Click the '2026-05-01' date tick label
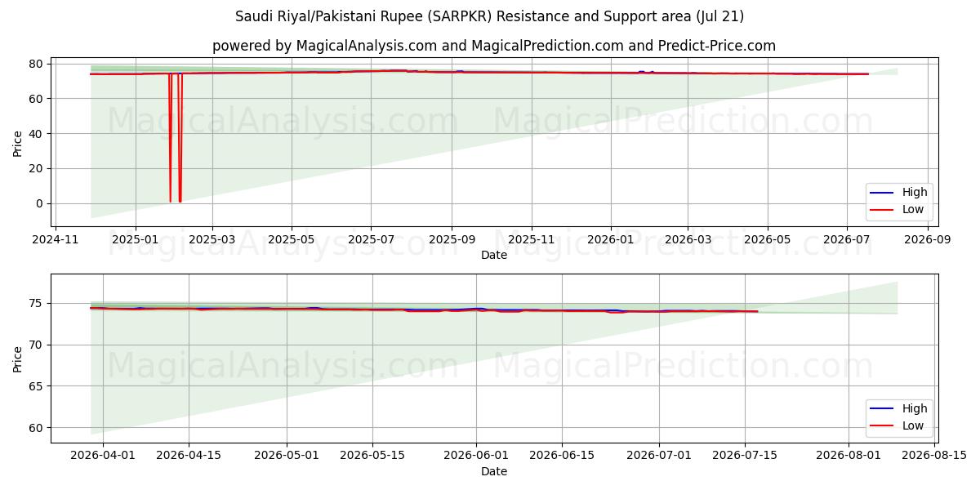Viewport: 980px width, 490px height. click(287, 456)
